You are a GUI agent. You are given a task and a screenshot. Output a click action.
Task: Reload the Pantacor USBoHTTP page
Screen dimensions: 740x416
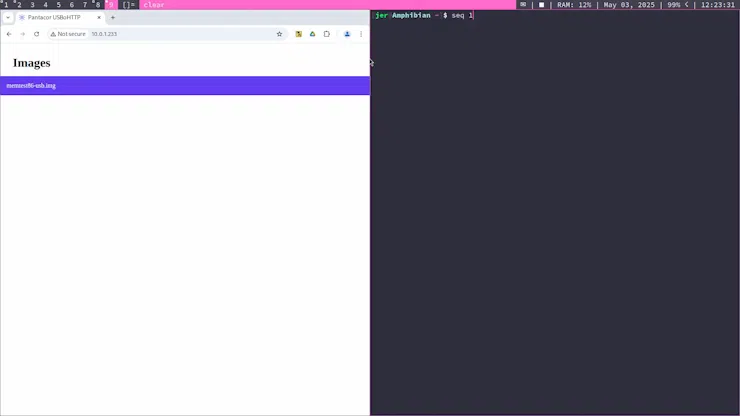tap(36, 34)
